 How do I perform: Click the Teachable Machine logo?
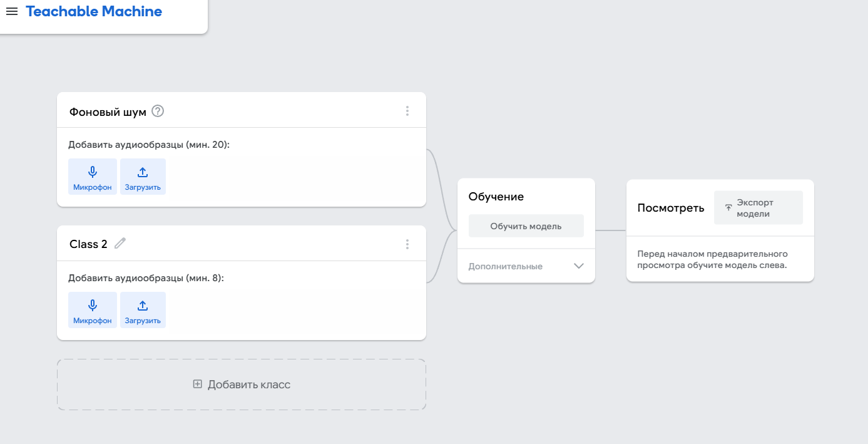[94, 11]
